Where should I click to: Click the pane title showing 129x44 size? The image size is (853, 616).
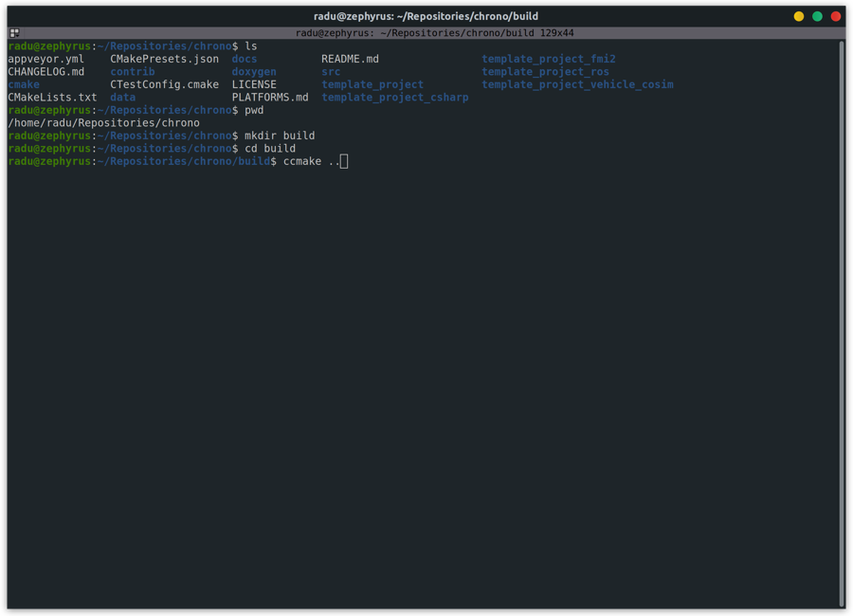pyautogui.click(x=434, y=33)
